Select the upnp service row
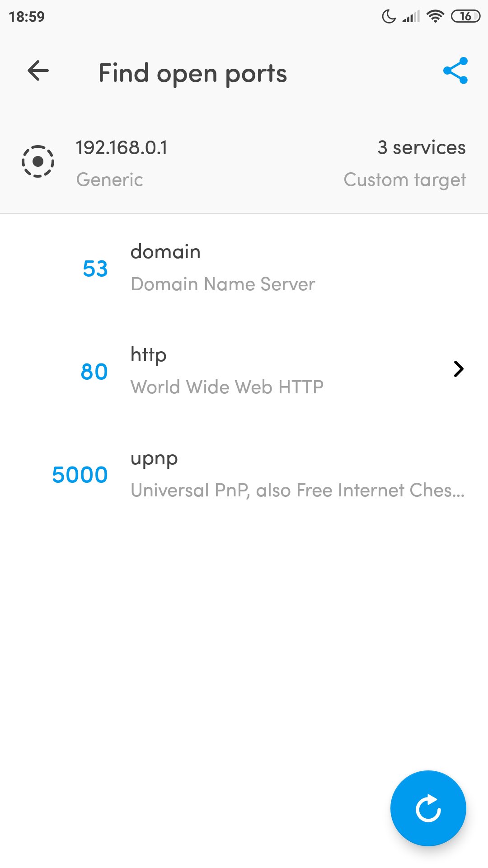This screenshot has width=488, height=868. tap(244, 474)
